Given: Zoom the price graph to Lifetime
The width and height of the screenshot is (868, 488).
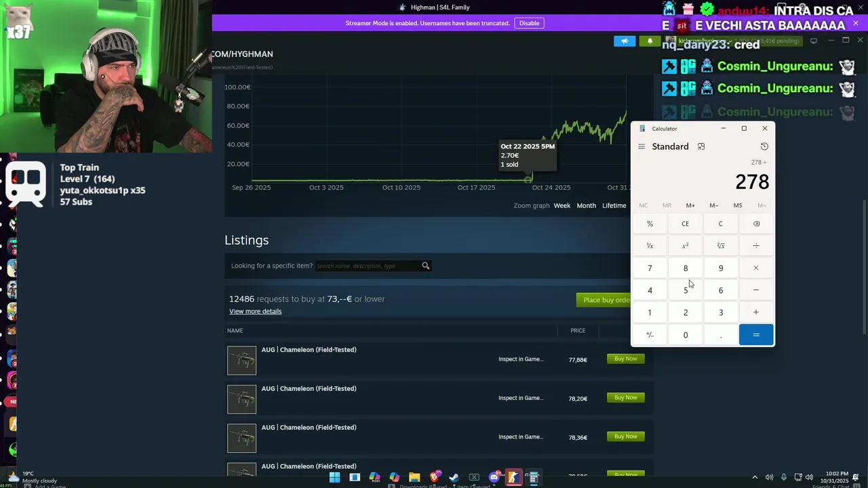Looking at the screenshot, I should pos(614,205).
